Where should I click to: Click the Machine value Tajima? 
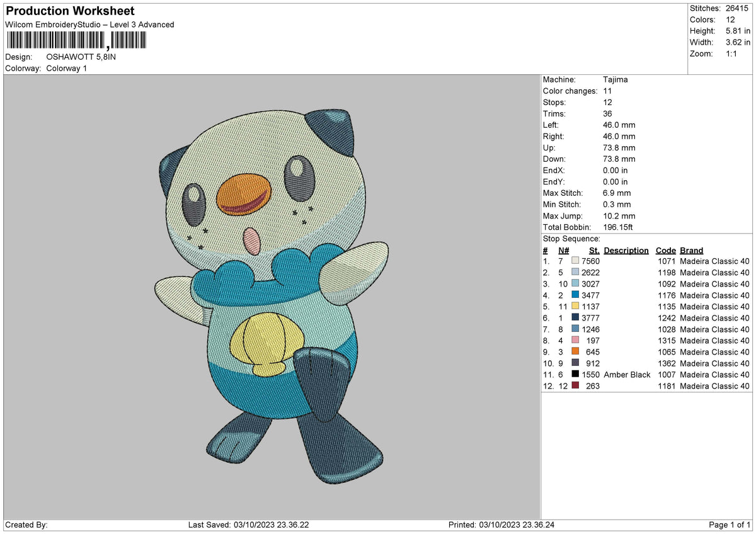pyautogui.click(x=616, y=79)
